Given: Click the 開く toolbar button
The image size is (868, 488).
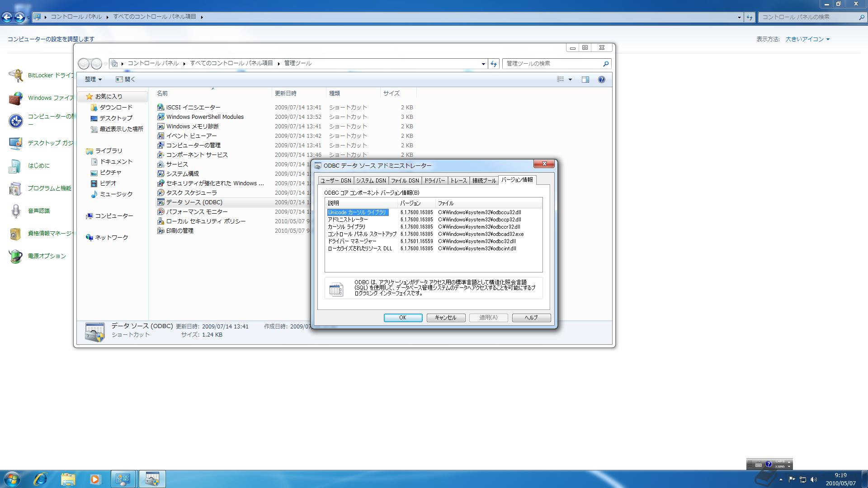Looking at the screenshot, I should click(x=125, y=80).
